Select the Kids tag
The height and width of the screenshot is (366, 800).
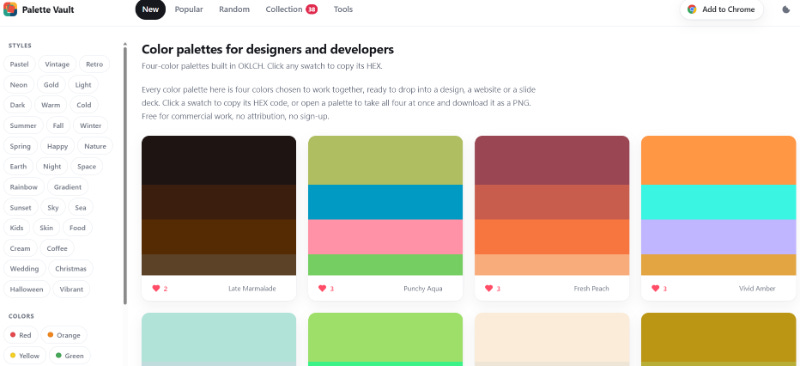pos(17,228)
